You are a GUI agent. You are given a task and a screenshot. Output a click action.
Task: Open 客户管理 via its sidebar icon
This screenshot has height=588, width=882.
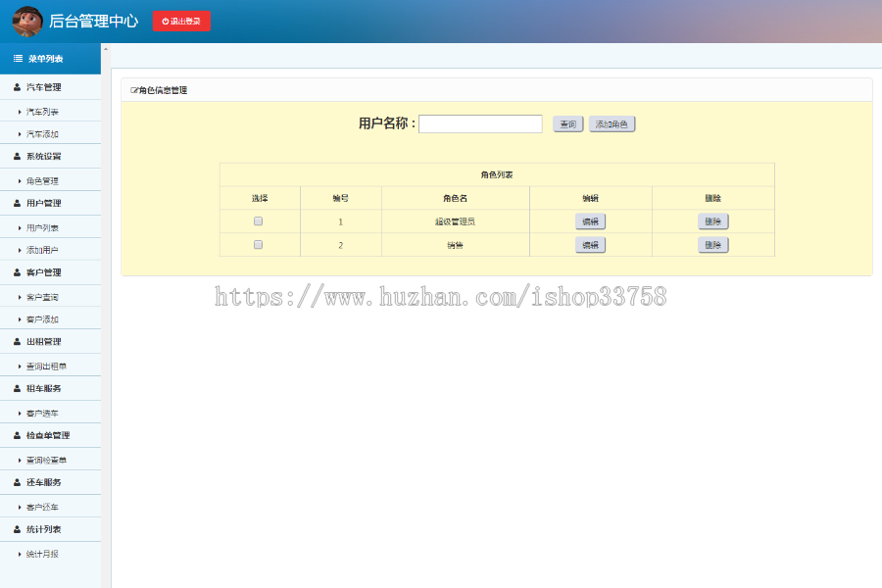(18, 271)
